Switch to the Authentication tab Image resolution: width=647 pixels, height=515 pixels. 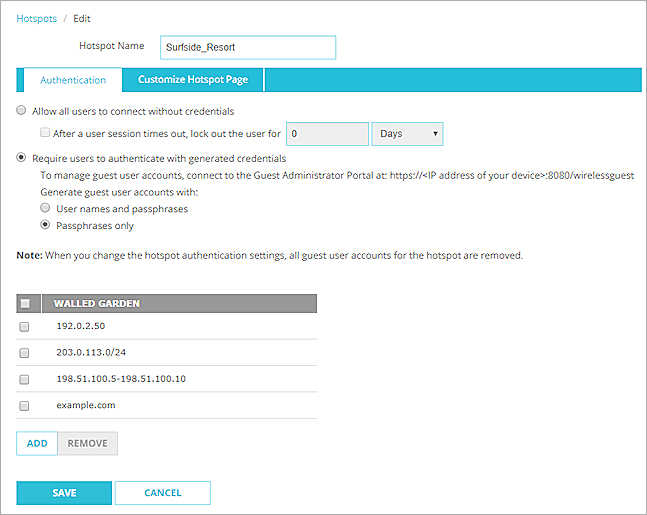pyautogui.click(x=72, y=80)
